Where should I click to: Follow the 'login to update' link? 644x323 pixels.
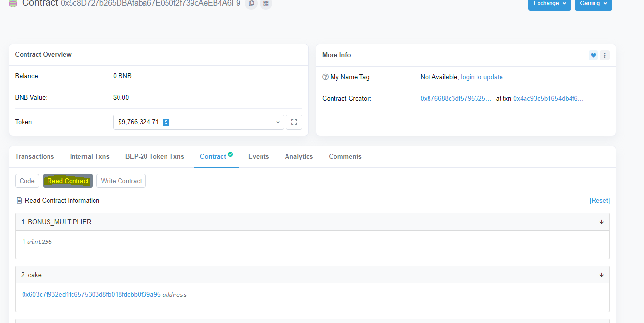tap(482, 77)
